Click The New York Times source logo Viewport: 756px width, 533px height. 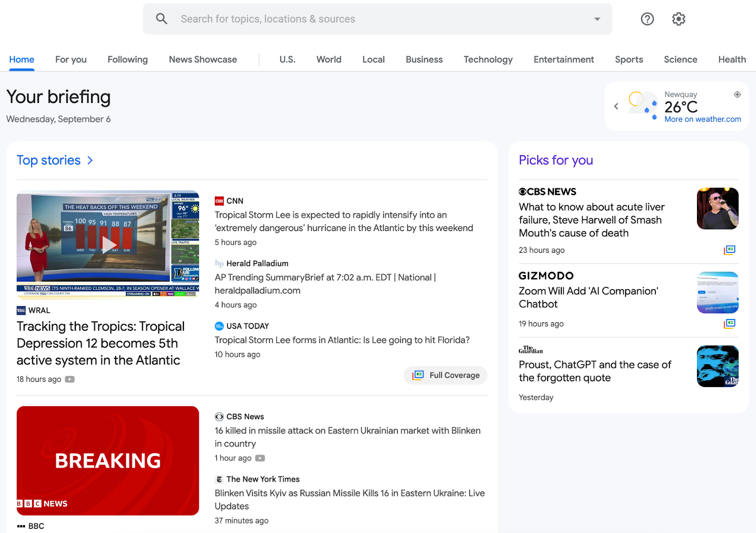(219, 479)
